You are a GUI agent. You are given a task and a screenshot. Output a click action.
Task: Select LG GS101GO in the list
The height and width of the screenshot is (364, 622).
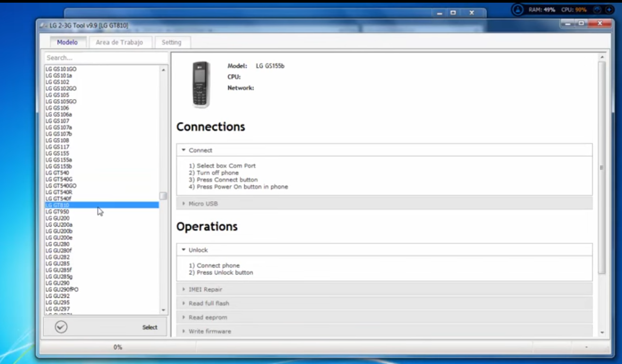[x=102, y=69]
